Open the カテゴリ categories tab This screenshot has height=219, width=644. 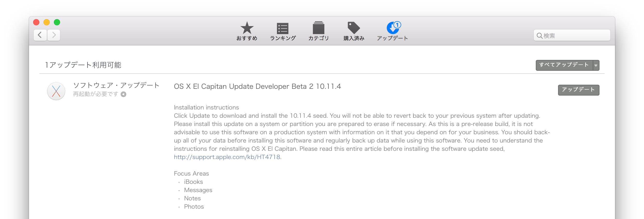(x=318, y=31)
